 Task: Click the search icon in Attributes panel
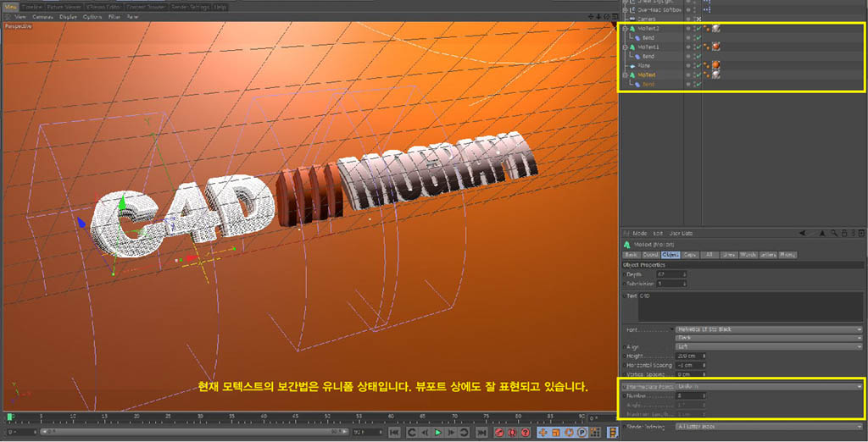click(834, 234)
